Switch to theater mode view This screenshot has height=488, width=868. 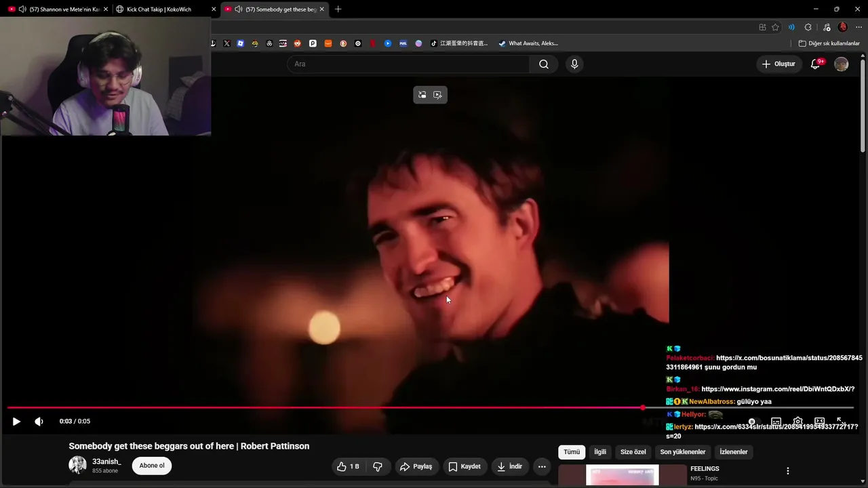pyautogui.click(x=819, y=422)
